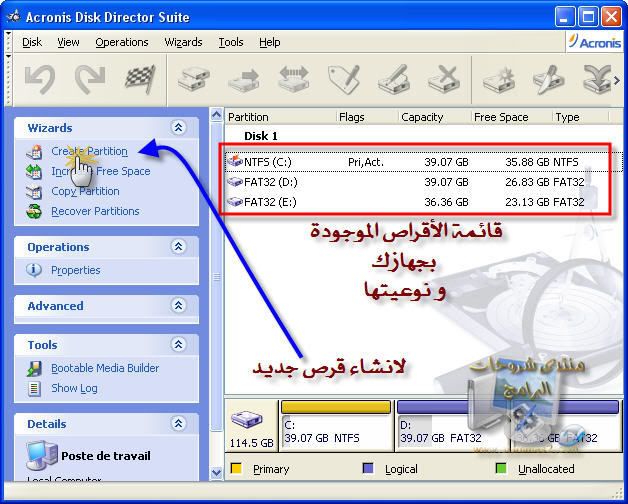
Task: Open the Copy Partition link
Action: point(85,191)
